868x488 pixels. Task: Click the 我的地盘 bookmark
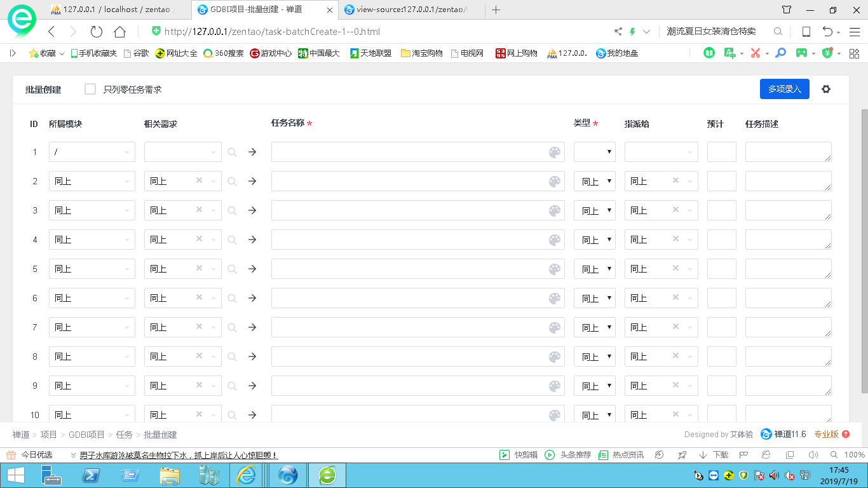pyautogui.click(x=617, y=53)
